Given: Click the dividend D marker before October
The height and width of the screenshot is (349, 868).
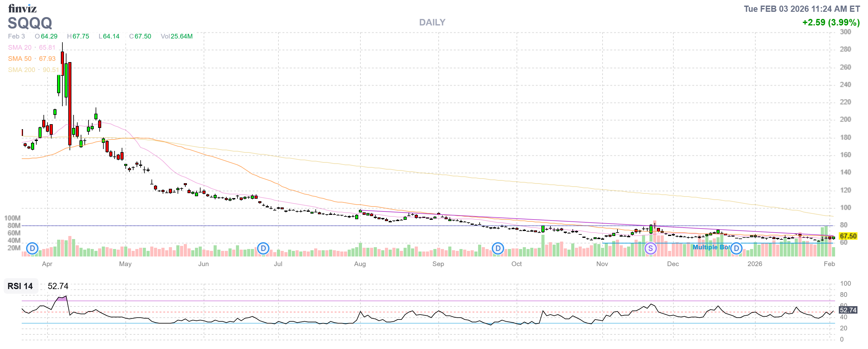Looking at the screenshot, I should point(498,249).
